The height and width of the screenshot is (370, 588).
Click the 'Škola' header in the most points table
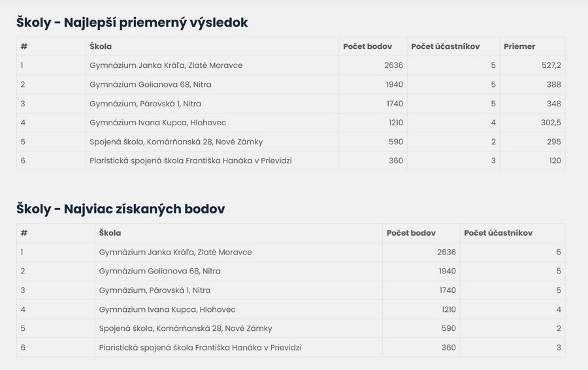(x=110, y=233)
